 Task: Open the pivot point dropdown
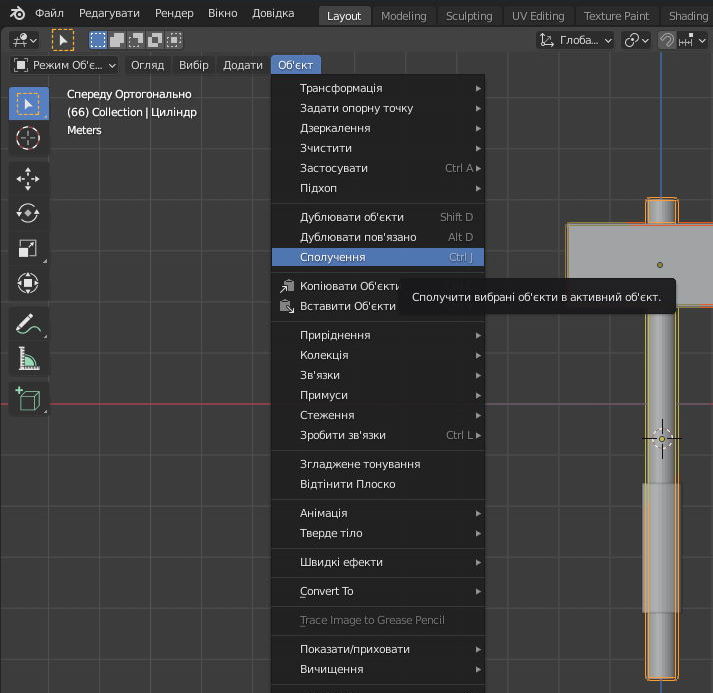(636, 40)
